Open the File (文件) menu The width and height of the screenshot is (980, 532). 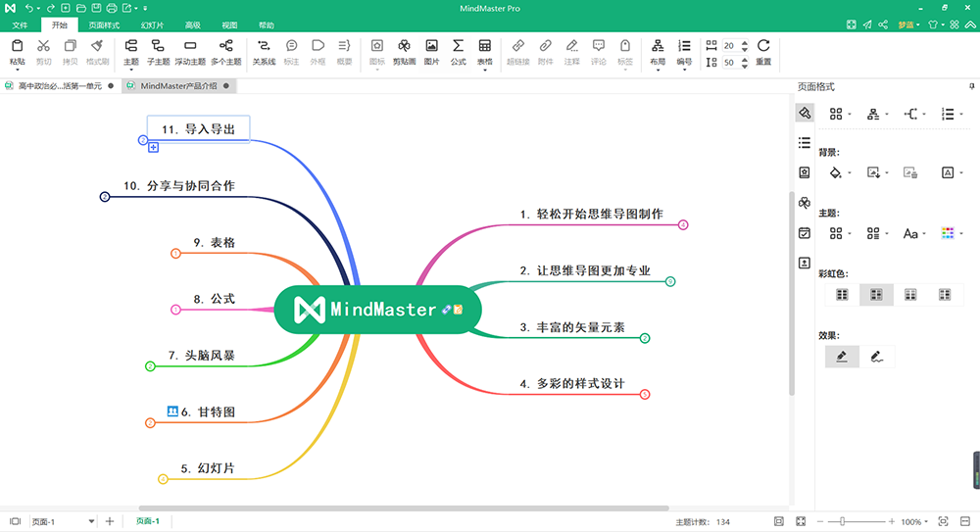pos(20,25)
